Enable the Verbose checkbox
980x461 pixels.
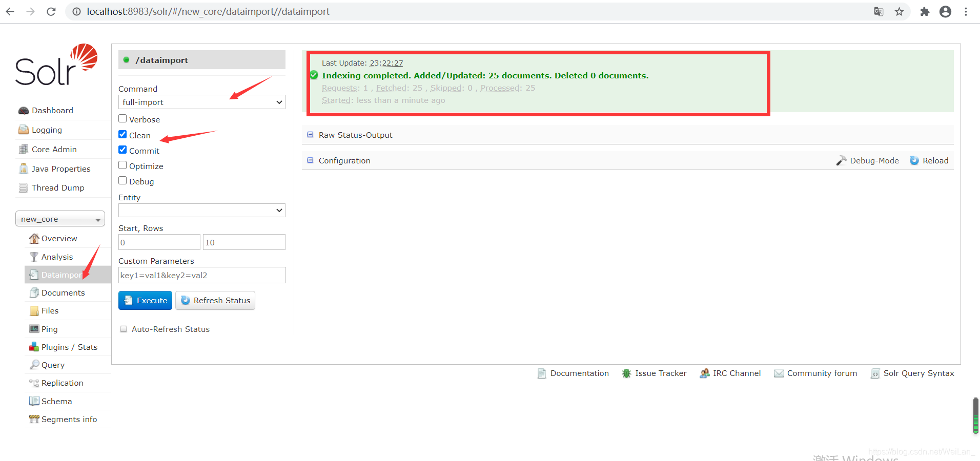[122, 119]
